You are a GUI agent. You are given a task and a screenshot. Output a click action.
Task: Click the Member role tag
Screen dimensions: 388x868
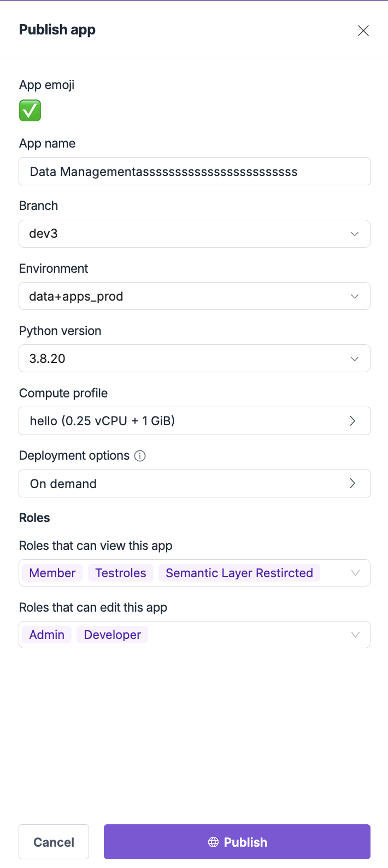click(x=52, y=573)
